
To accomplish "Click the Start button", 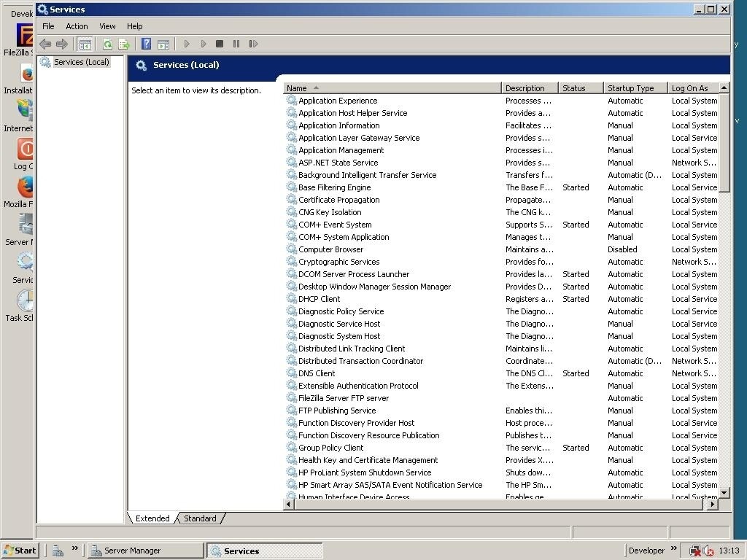I will (x=19, y=550).
